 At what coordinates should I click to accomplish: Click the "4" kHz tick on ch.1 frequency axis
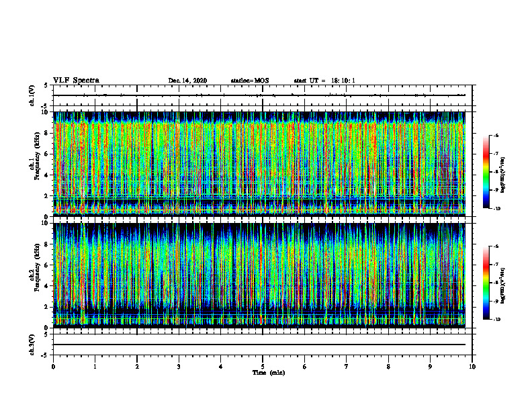pyautogui.click(x=47, y=175)
